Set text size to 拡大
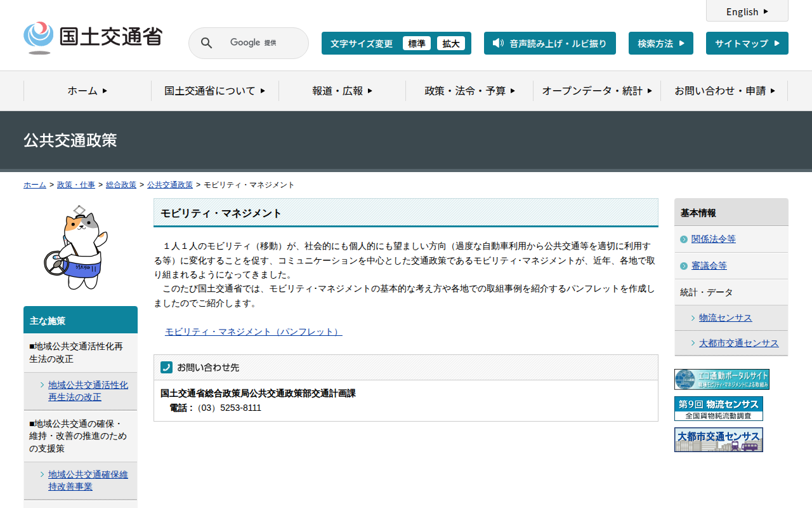 pyautogui.click(x=450, y=43)
